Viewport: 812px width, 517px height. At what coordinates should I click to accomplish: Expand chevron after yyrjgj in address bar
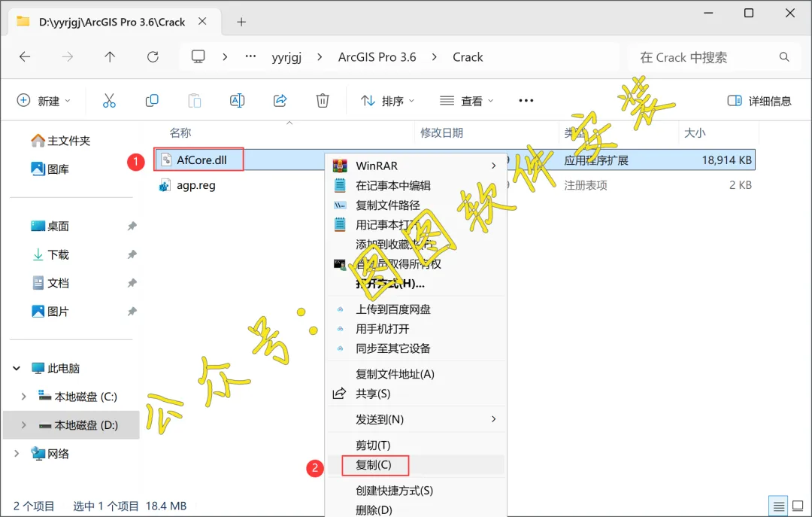tap(320, 57)
